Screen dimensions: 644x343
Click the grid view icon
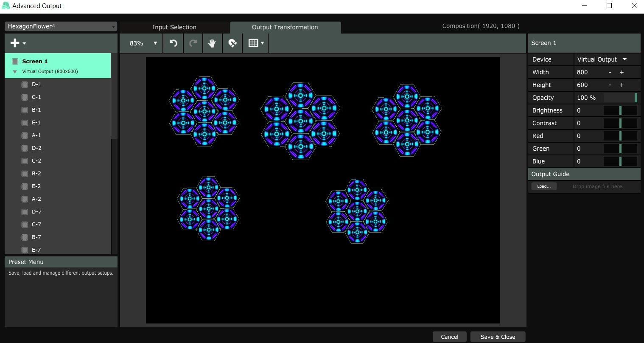[253, 43]
